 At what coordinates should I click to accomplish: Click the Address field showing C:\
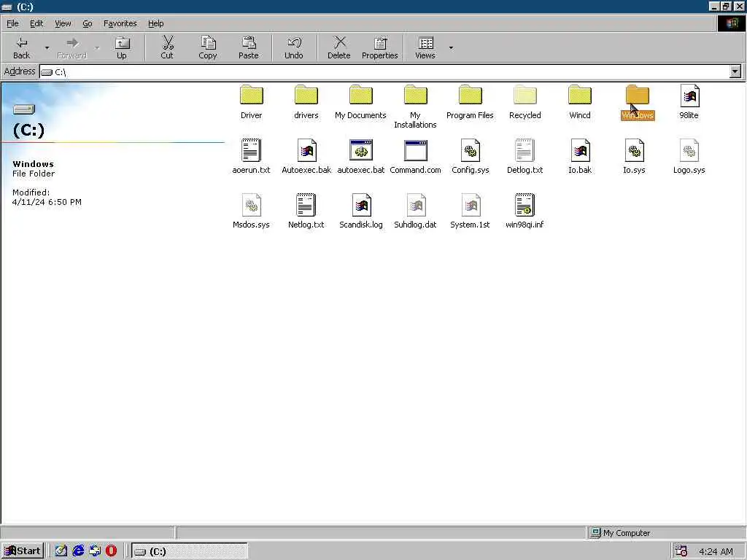pyautogui.click(x=384, y=72)
